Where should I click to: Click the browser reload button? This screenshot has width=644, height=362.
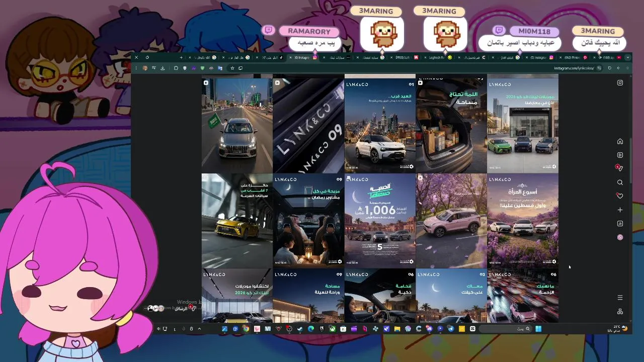[x=609, y=68]
